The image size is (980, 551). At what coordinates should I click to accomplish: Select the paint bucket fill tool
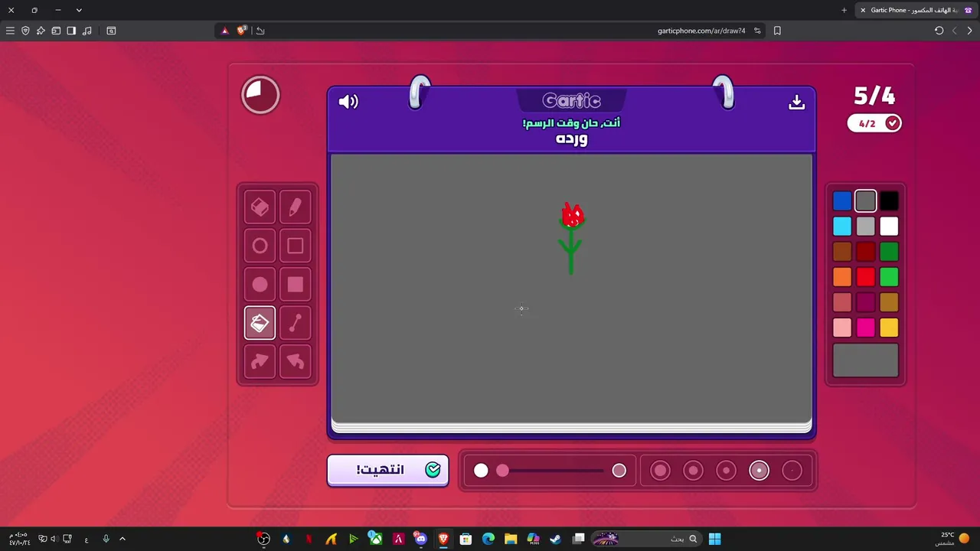point(260,323)
